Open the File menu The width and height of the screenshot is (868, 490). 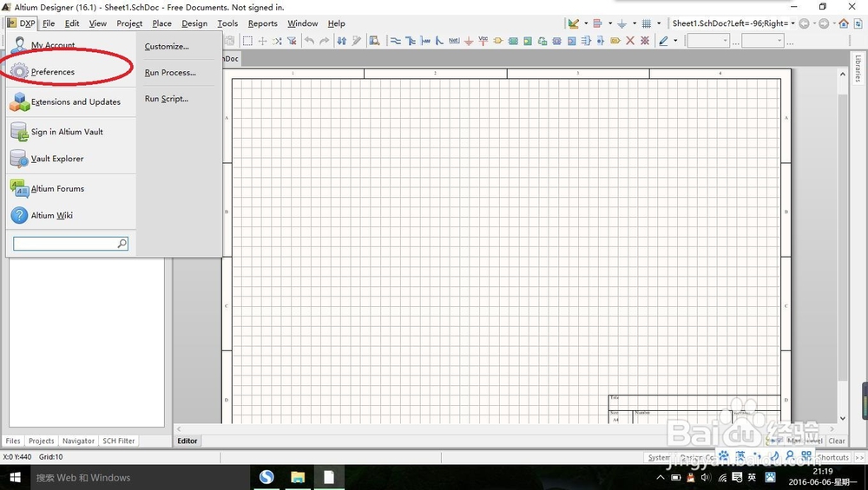point(49,23)
